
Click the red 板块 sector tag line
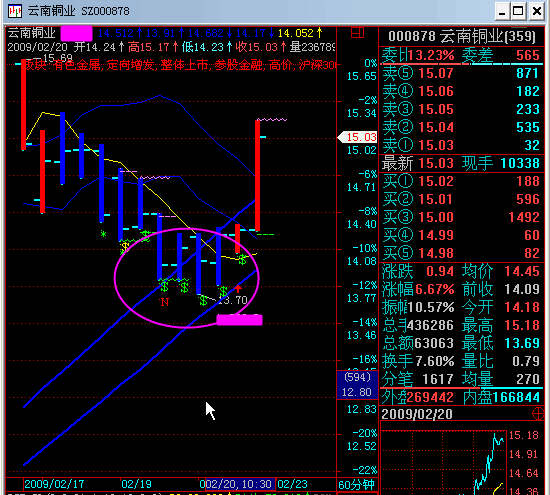(x=181, y=65)
